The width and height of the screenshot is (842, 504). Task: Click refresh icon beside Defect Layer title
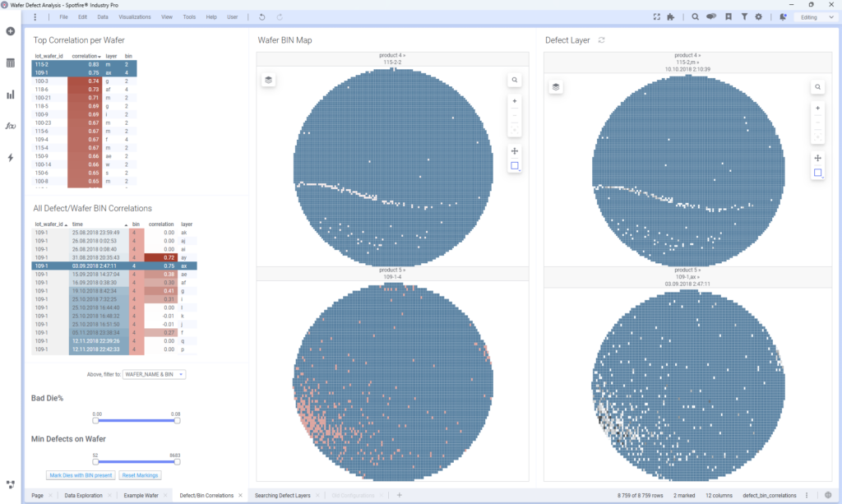(x=601, y=39)
